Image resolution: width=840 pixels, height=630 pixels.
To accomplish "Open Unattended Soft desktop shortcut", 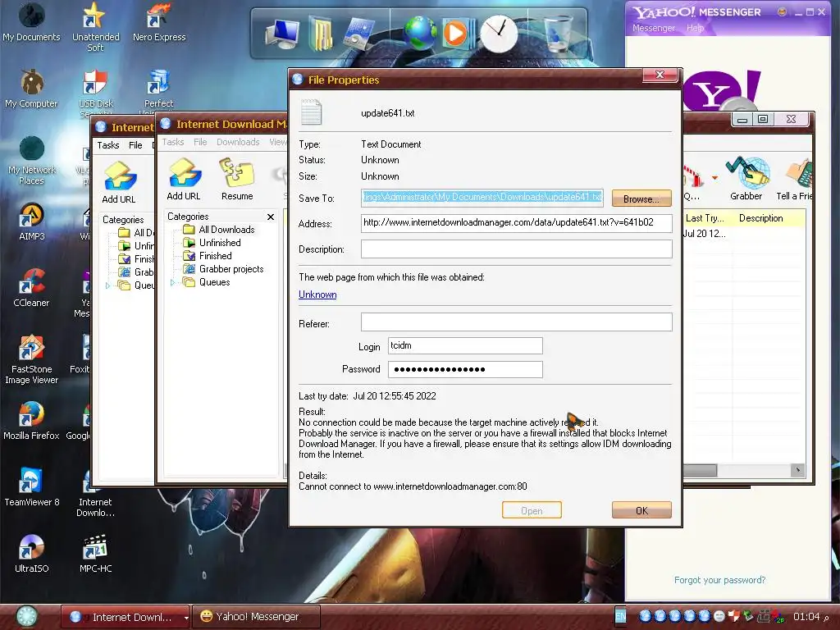I will pyautogui.click(x=95, y=27).
